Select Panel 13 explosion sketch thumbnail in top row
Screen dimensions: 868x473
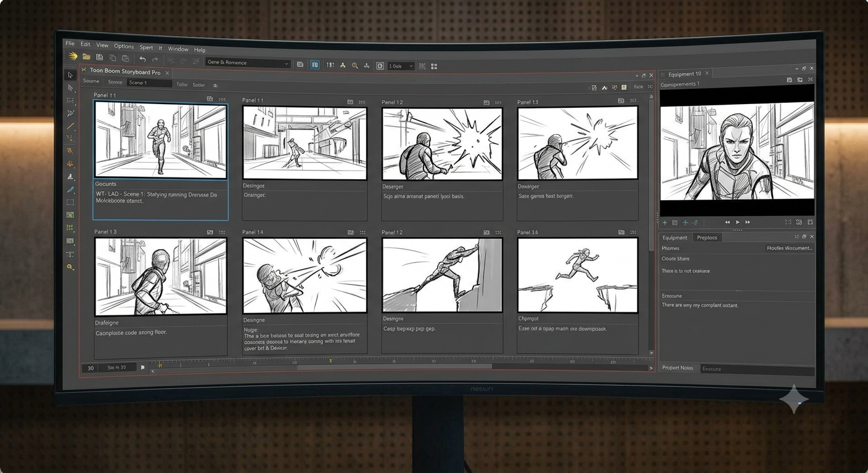578,144
